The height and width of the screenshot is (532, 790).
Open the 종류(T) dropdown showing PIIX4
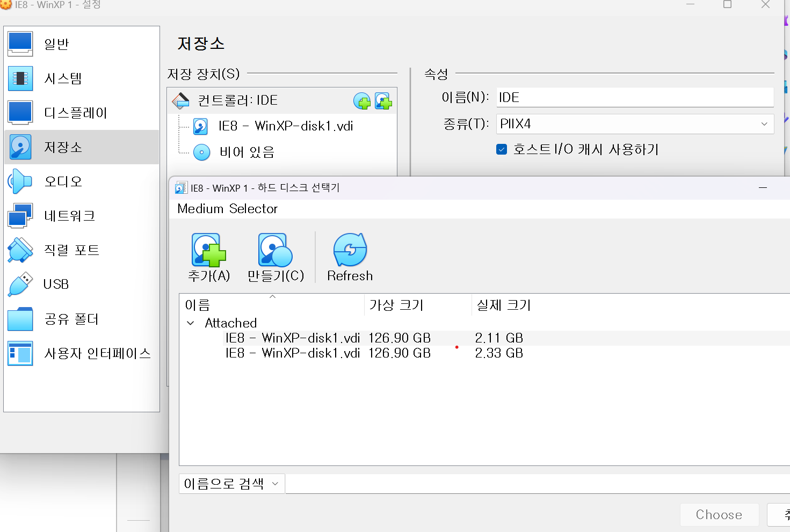635,124
